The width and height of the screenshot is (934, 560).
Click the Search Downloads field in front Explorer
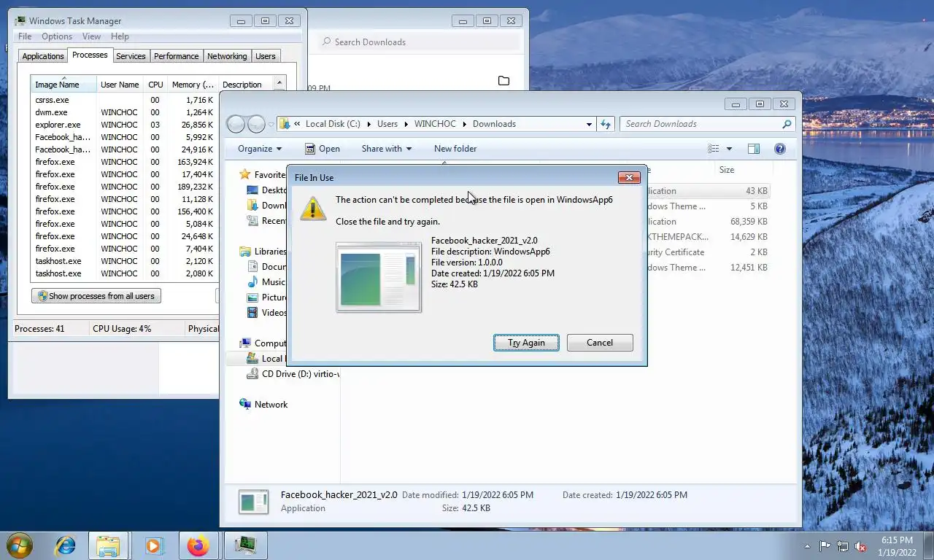point(708,124)
